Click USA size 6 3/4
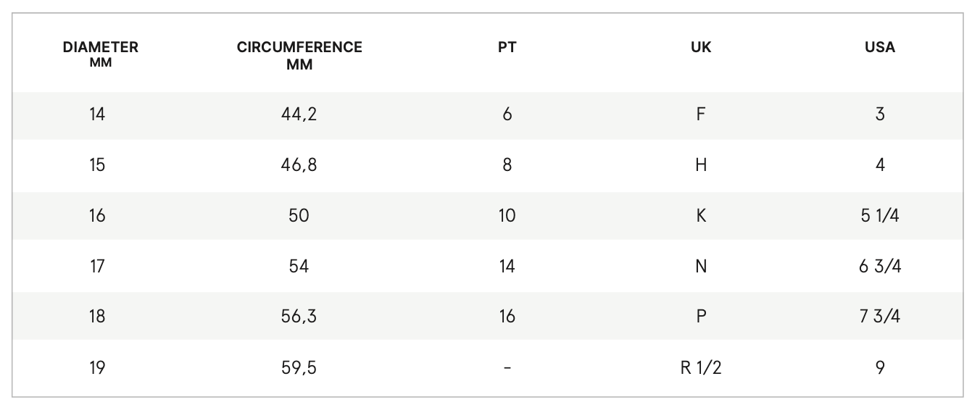980x413 pixels. (x=880, y=267)
